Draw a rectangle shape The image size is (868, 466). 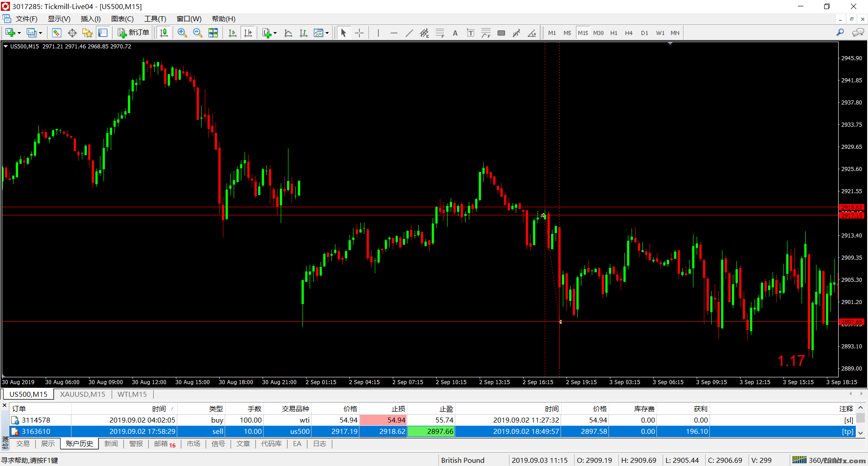click(x=501, y=33)
